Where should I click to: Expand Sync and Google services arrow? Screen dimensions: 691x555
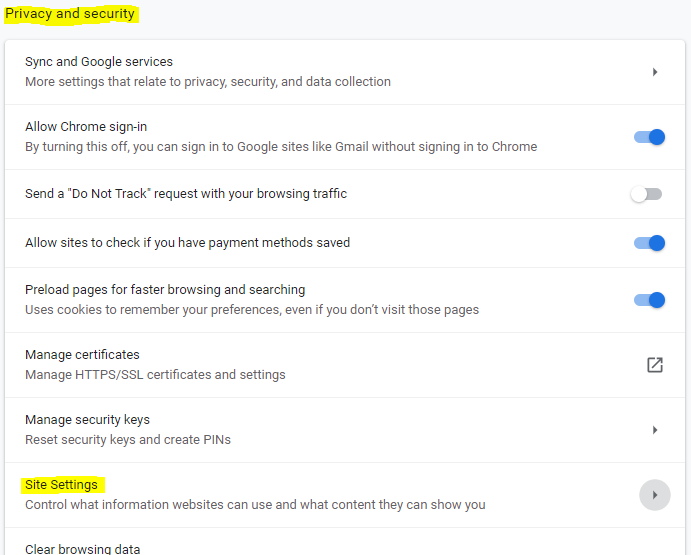point(655,72)
